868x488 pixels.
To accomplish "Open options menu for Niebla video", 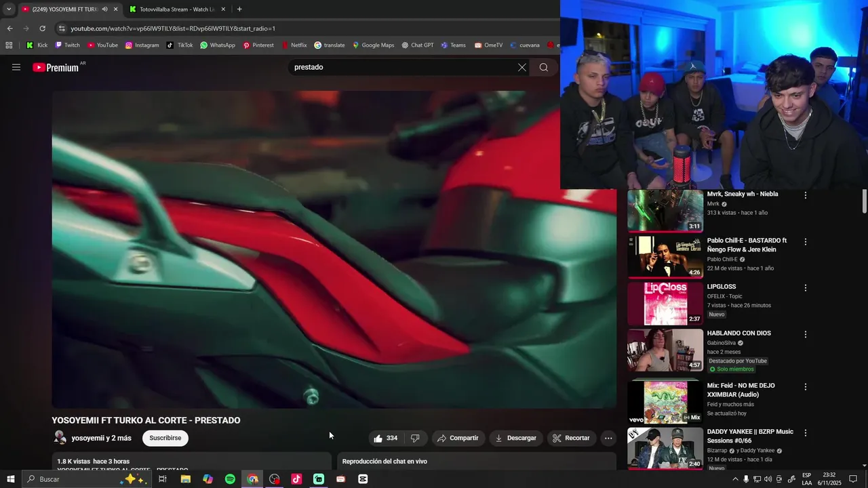I will (x=806, y=195).
